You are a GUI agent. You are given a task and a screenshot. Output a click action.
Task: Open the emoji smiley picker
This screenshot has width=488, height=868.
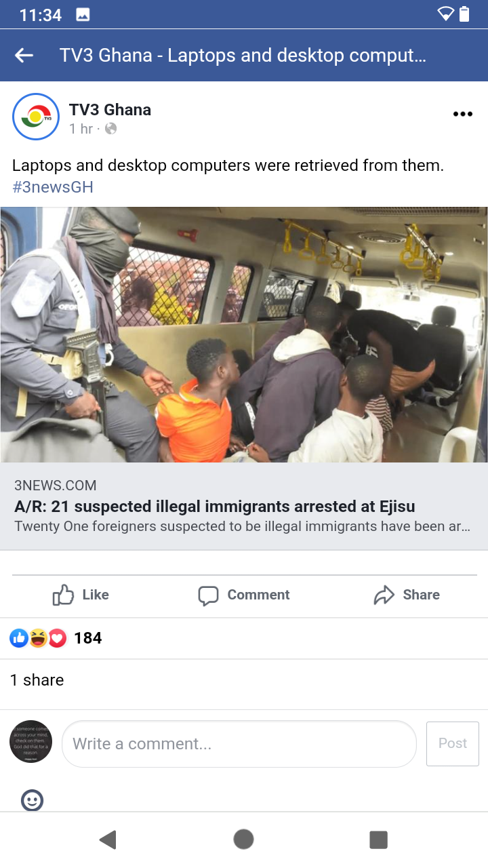coord(33,800)
